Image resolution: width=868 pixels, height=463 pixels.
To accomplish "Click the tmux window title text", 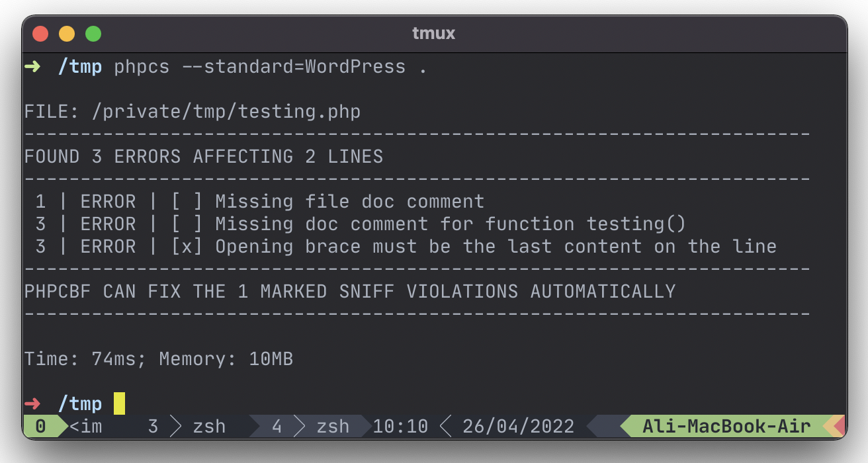I will pyautogui.click(x=434, y=33).
